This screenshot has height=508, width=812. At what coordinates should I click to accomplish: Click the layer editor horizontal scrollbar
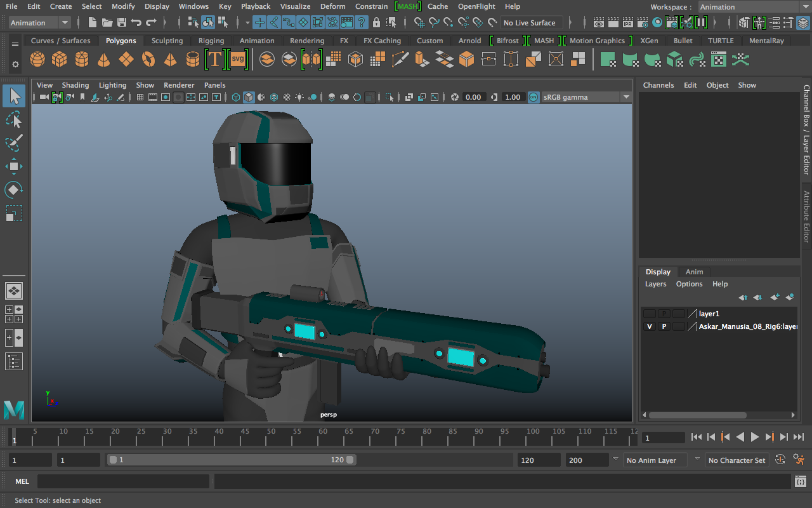pyautogui.click(x=697, y=415)
